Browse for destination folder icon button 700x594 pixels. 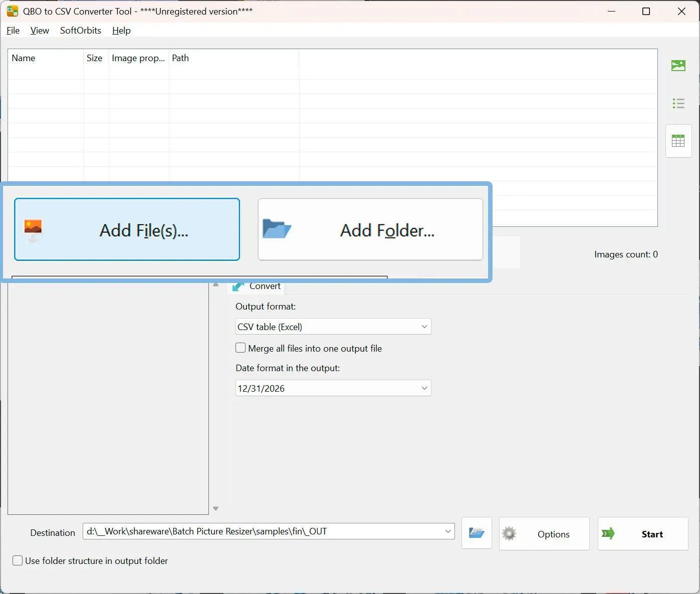[x=477, y=533]
